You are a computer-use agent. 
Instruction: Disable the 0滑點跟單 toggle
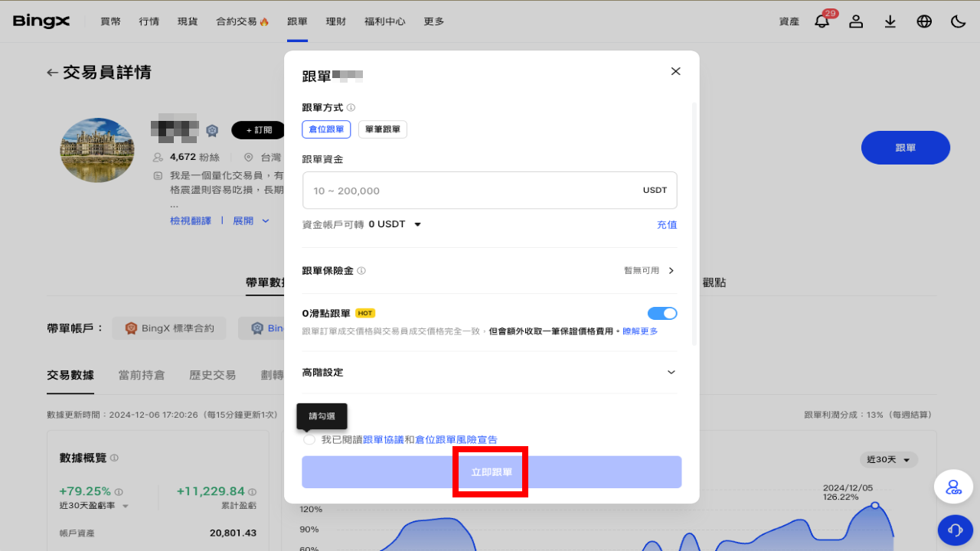661,313
